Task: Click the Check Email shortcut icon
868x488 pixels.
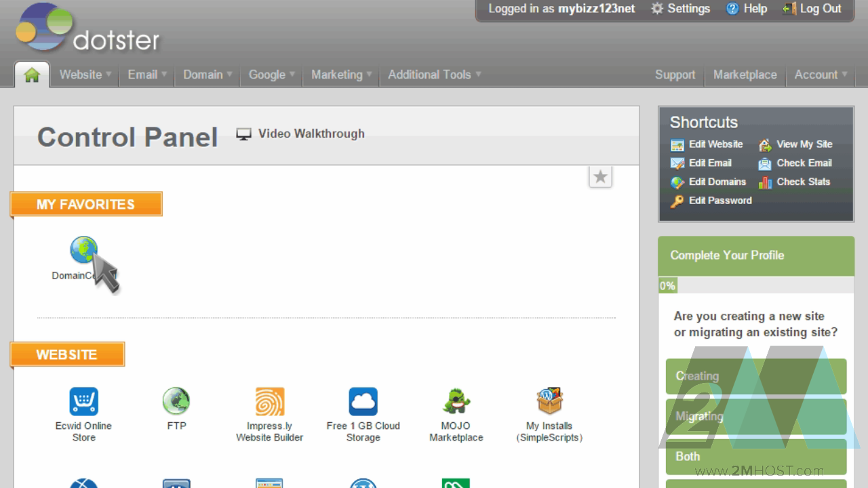Action: click(x=765, y=163)
